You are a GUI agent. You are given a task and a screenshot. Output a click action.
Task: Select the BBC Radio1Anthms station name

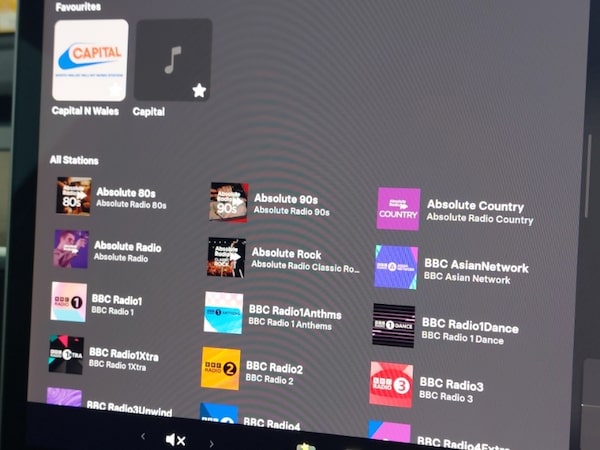coord(294,313)
